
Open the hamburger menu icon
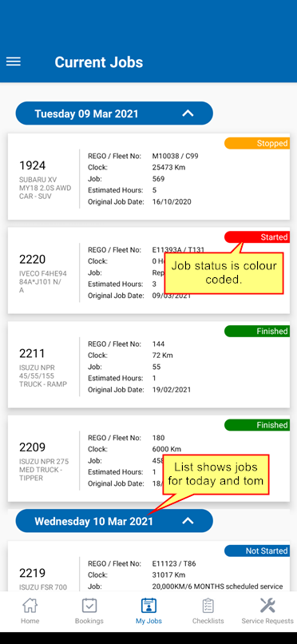[13, 62]
